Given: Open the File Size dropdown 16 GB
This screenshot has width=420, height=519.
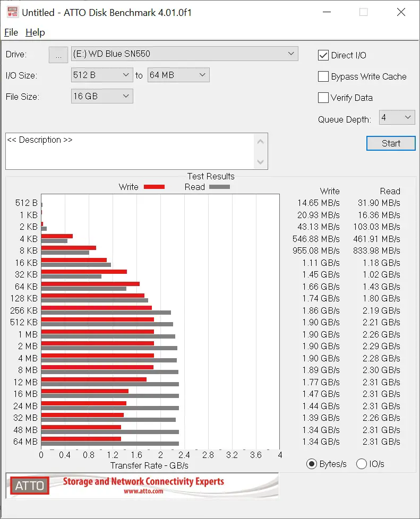Looking at the screenshot, I should coord(102,96).
